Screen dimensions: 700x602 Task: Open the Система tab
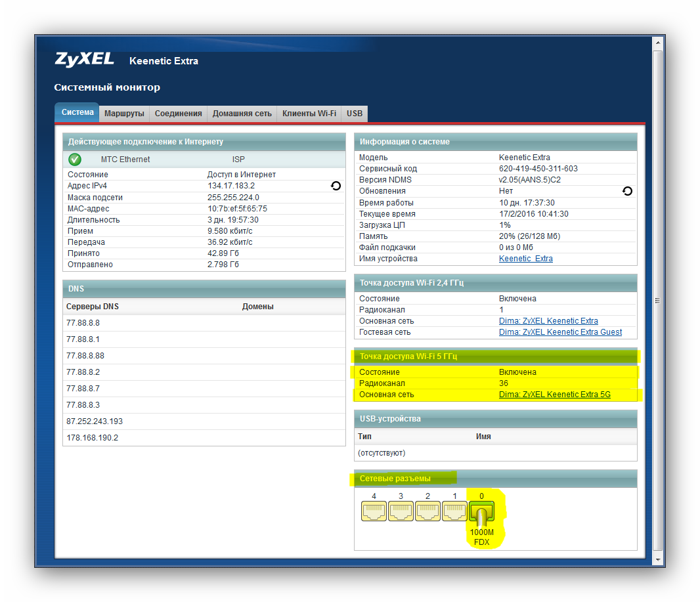(x=77, y=112)
